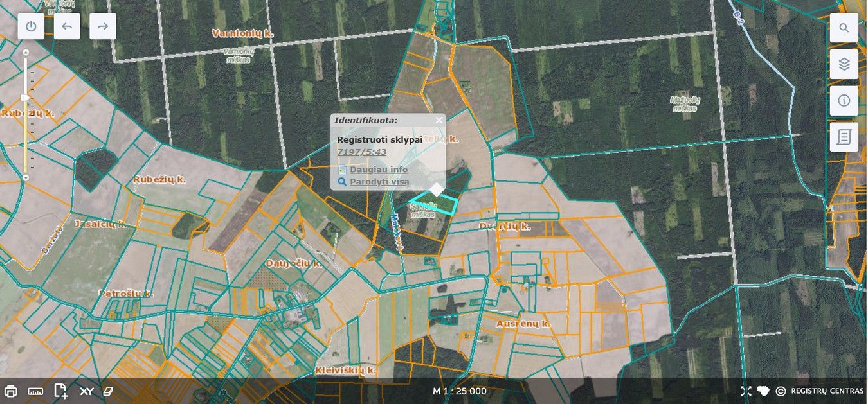Close the Identifikuota popup
868x404 pixels.
(x=439, y=120)
